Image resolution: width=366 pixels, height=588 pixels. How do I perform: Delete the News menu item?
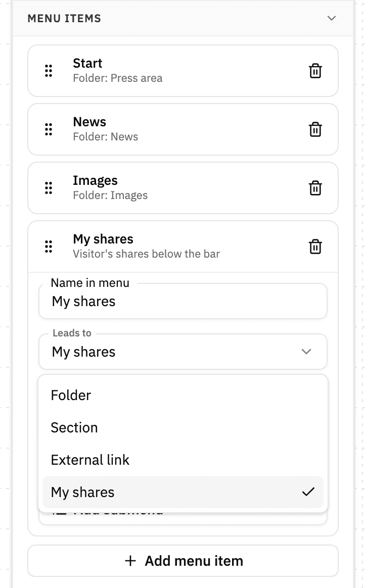click(x=315, y=129)
